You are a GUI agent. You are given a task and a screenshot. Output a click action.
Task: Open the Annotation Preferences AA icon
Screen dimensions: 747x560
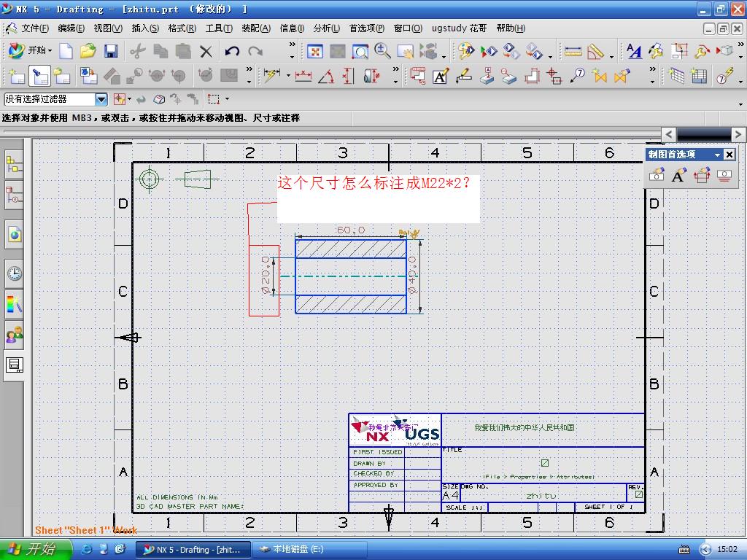click(x=634, y=51)
